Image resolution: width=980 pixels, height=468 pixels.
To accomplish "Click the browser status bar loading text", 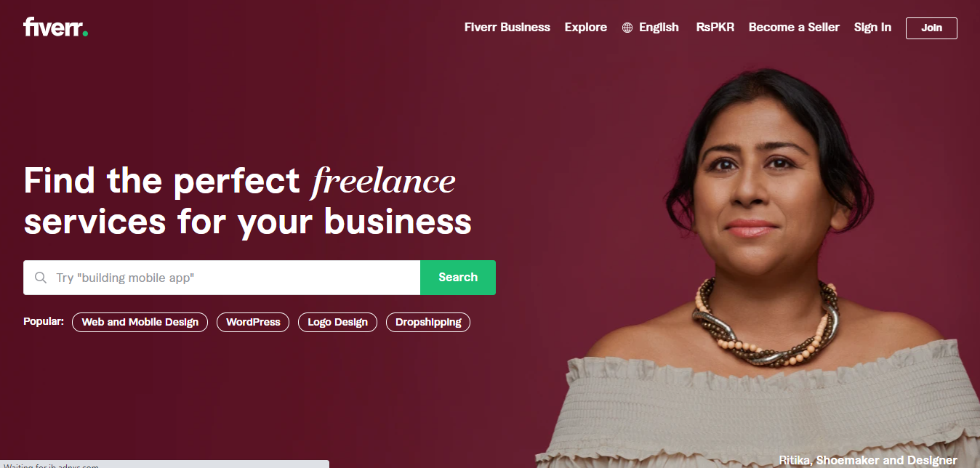I will (51, 465).
